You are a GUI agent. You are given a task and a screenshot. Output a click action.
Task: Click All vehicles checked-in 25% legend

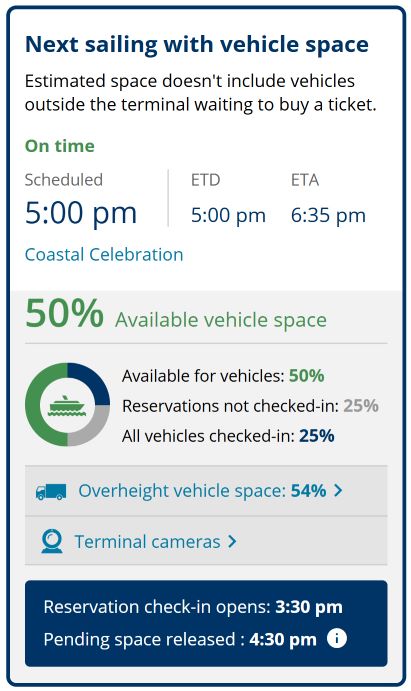(x=228, y=436)
